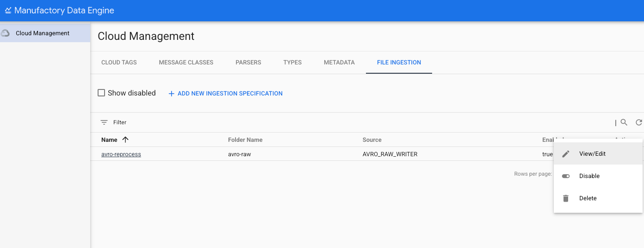Sort by Name column arrow
The height and width of the screenshot is (248, 644).
coord(125,140)
